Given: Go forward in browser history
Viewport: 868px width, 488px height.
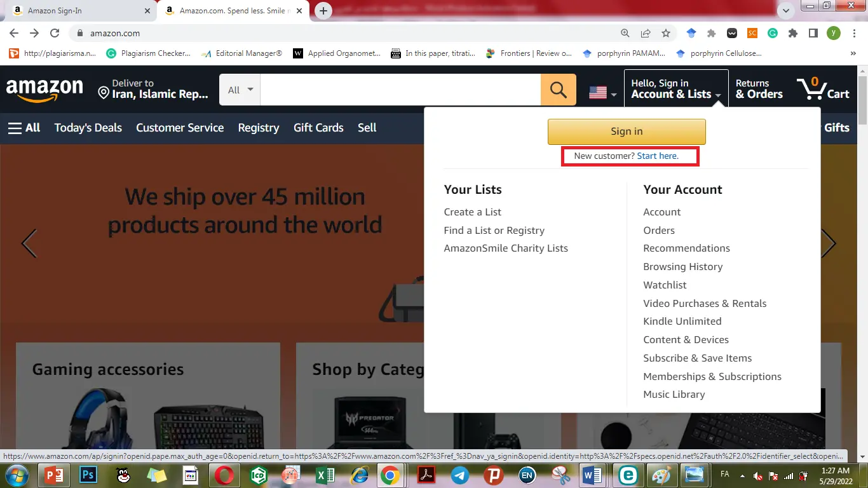Looking at the screenshot, I should pyautogui.click(x=34, y=33).
